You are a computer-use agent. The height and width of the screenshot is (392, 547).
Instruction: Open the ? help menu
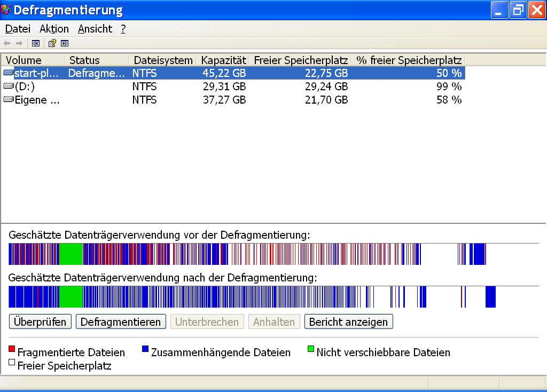123,29
